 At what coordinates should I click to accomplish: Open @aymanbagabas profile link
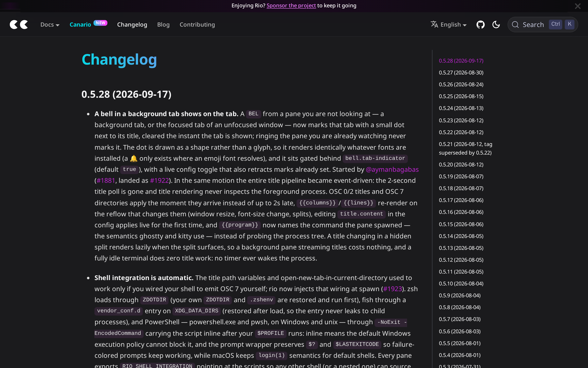click(392, 169)
